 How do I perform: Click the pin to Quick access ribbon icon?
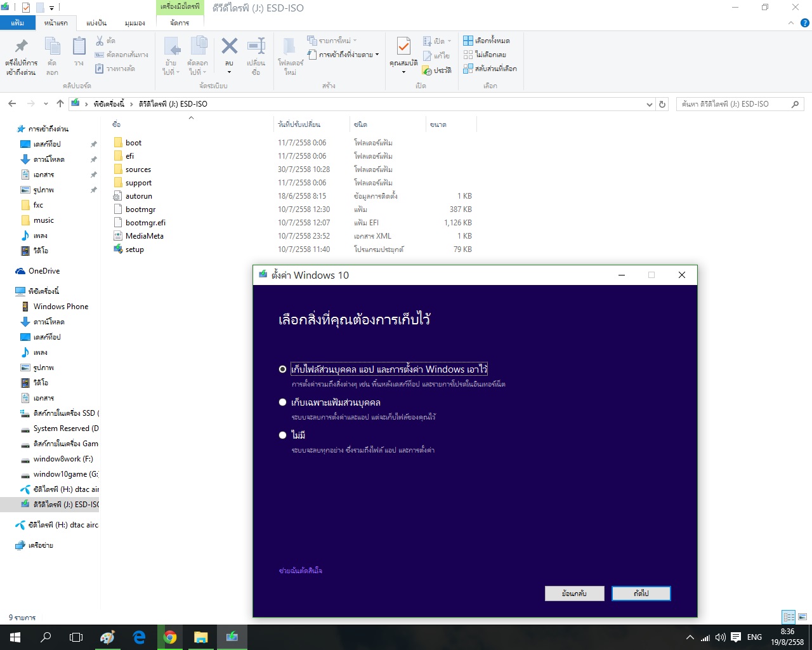pyautogui.click(x=21, y=46)
